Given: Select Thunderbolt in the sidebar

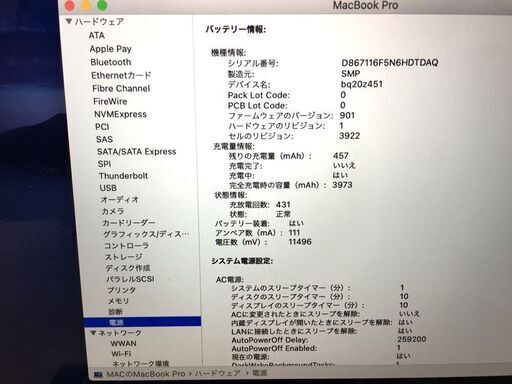Looking at the screenshot, I should pyautogui.click(x=123, y=176).
